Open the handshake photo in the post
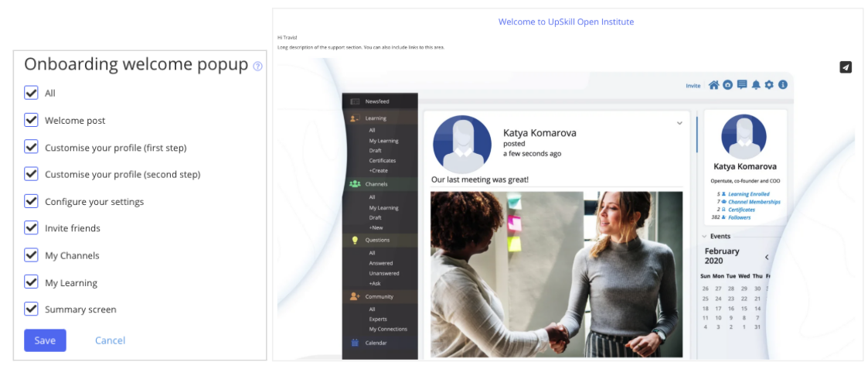Image resolution: width=868 pixels, height=369 pixels. coord(557,275)
